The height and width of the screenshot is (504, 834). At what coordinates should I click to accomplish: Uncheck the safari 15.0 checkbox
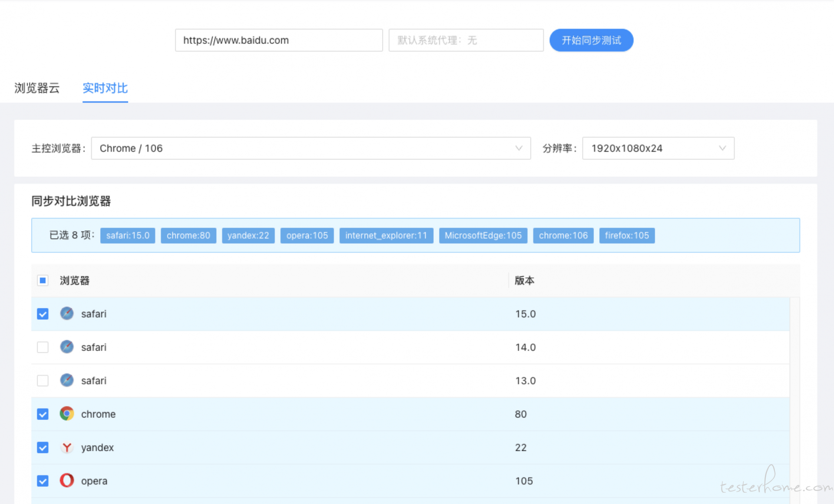(x=43, y=314)
